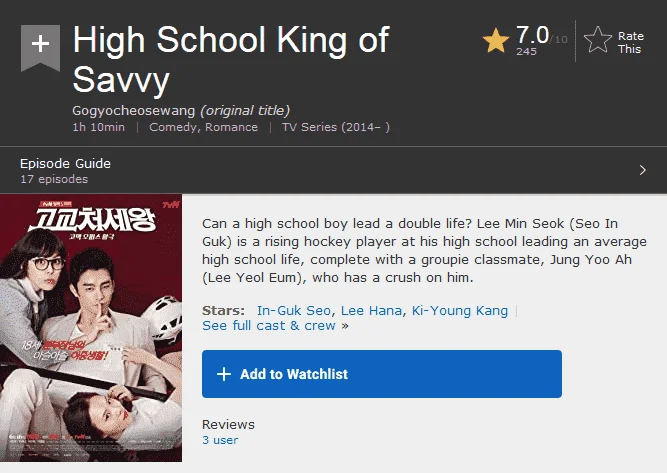667x473 pixels.
Task: Click the show poster thumbnail
Action: click(91, 328)
